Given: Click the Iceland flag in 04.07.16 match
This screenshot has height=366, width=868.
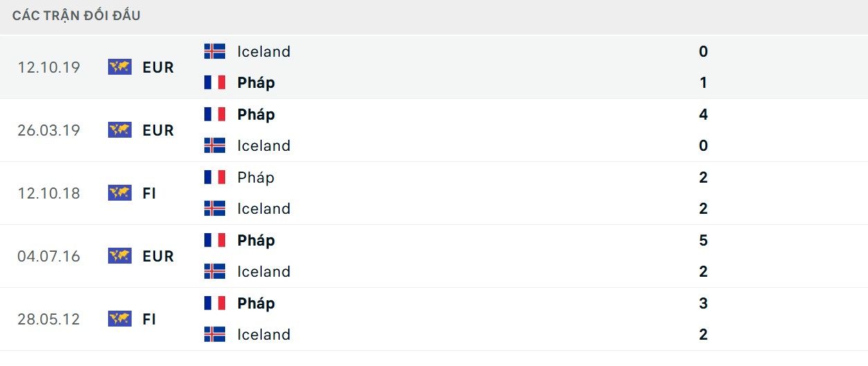Looking at the screenshot, I should click(x=215, y=271).
